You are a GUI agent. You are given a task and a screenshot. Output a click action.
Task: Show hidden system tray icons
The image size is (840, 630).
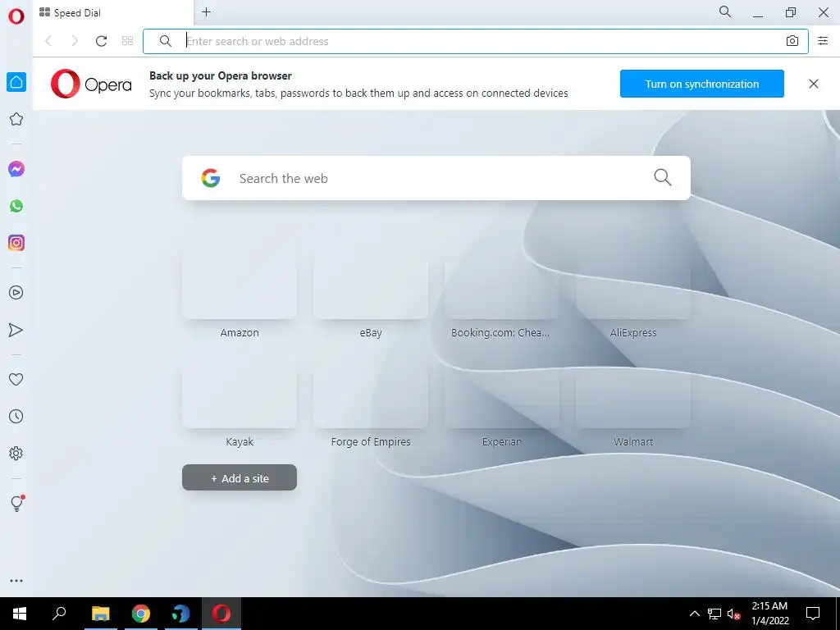[x=694, y=614]
